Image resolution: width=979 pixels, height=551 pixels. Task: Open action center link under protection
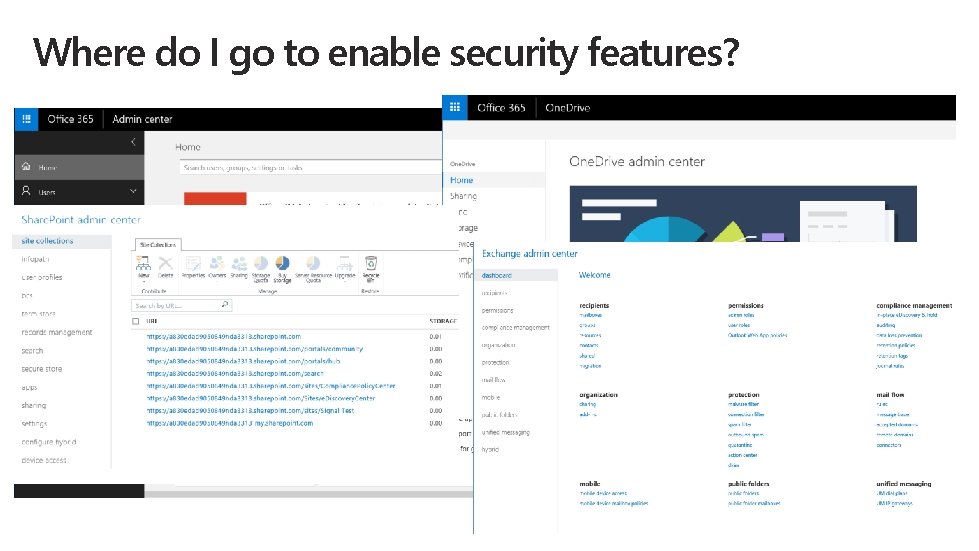742,455
